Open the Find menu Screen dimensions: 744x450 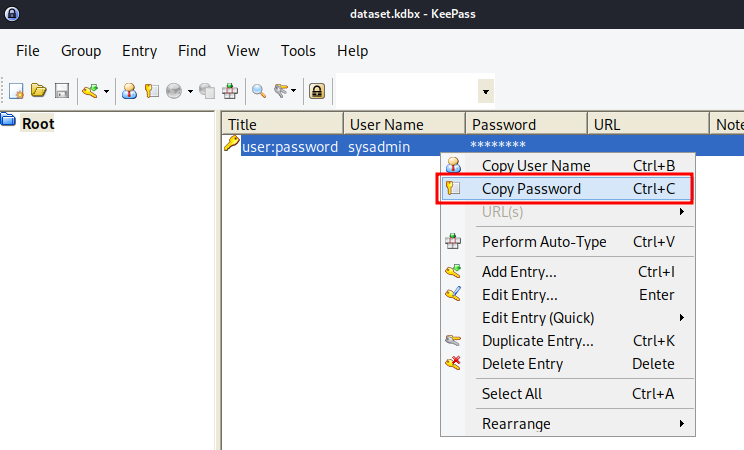(192, 51)
